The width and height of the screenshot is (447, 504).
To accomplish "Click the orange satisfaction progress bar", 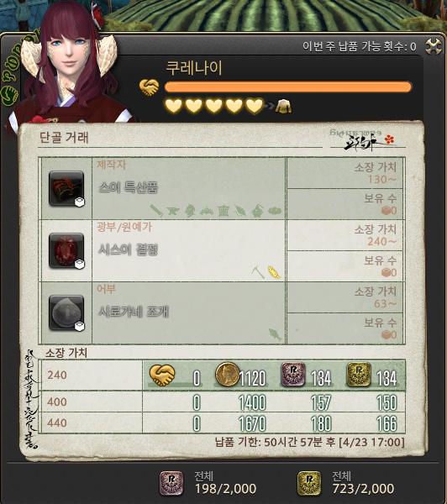I will (288, 87).
